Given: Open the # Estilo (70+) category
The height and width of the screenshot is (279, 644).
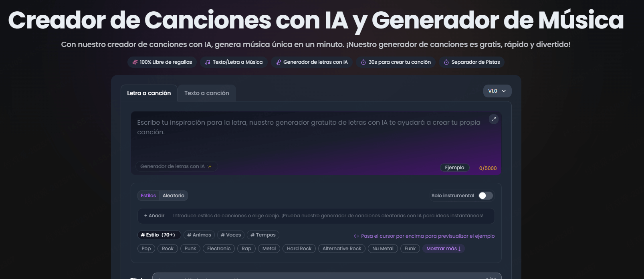Looking at the screenshot, I should click(158, 235).
